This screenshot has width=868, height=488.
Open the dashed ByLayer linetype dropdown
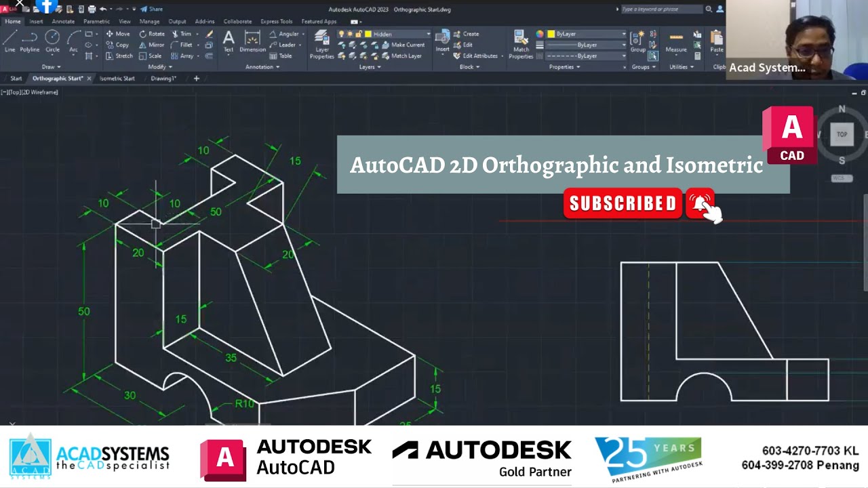tap(623, 56)
